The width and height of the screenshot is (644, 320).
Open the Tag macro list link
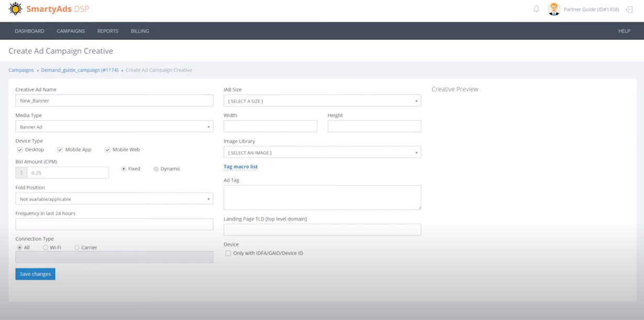pos(241,167)
